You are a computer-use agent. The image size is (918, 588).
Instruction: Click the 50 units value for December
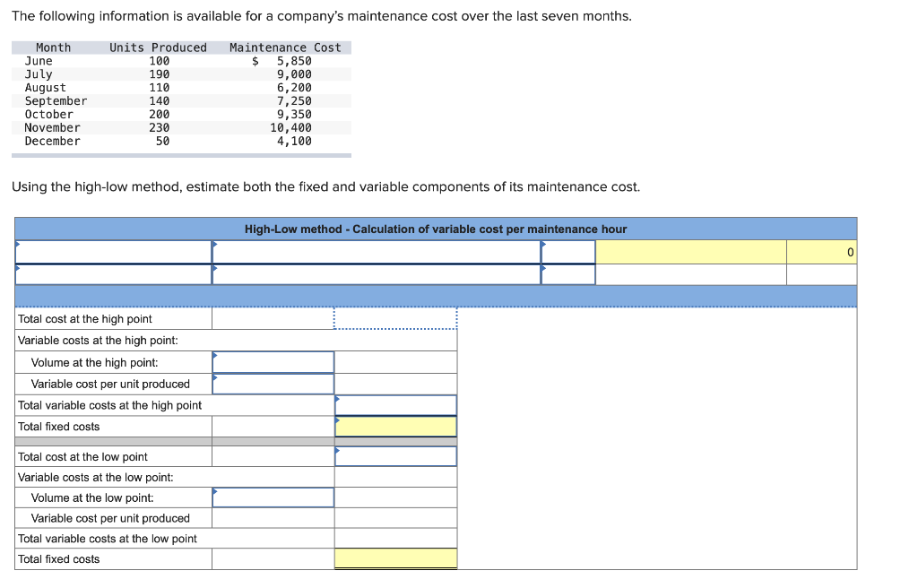coord(163,141)
